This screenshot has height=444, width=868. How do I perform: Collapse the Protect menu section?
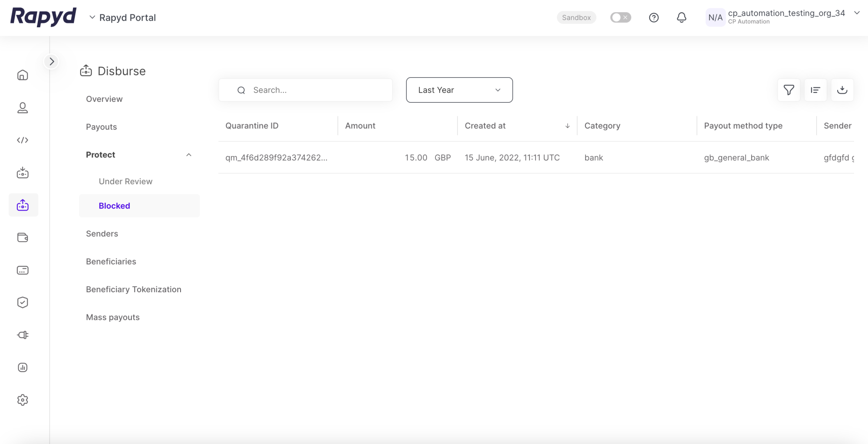point(189,155)
